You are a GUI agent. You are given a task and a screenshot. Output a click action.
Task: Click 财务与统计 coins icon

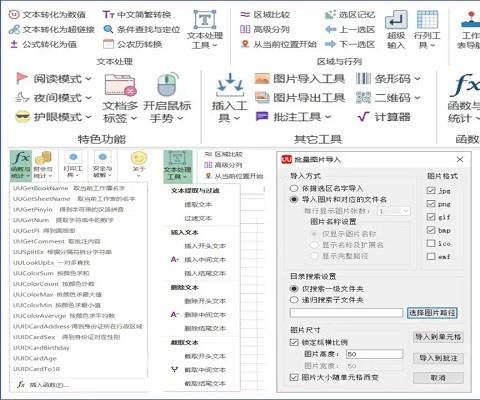[x=43, y=158]
